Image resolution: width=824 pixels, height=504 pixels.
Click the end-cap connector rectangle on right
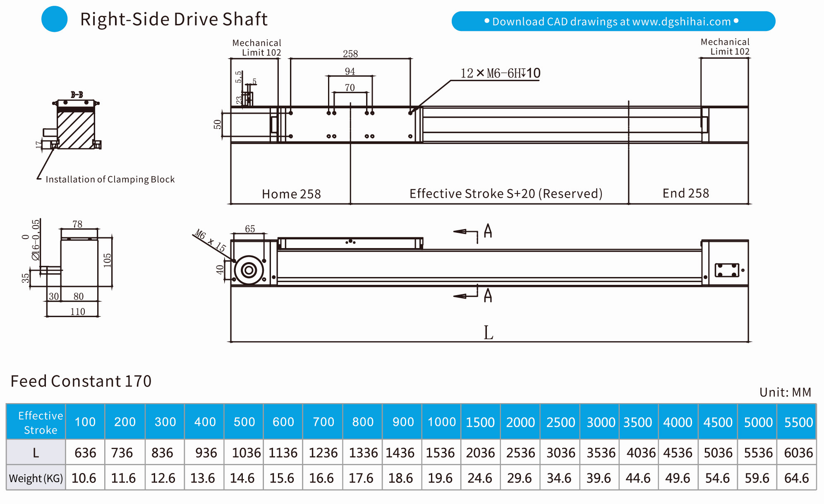click(x=727, y=270)
